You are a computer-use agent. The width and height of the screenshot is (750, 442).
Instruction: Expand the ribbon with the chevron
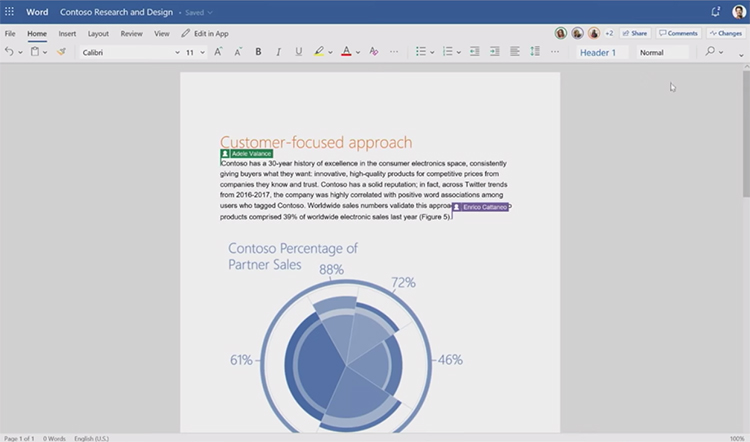(741, 55)
